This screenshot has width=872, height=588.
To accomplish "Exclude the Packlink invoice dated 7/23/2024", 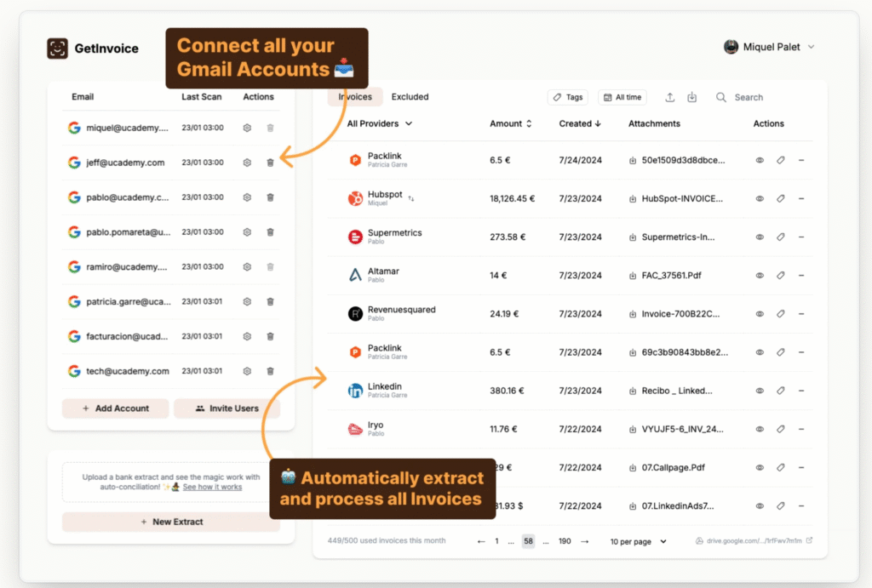I will [801, 351].
